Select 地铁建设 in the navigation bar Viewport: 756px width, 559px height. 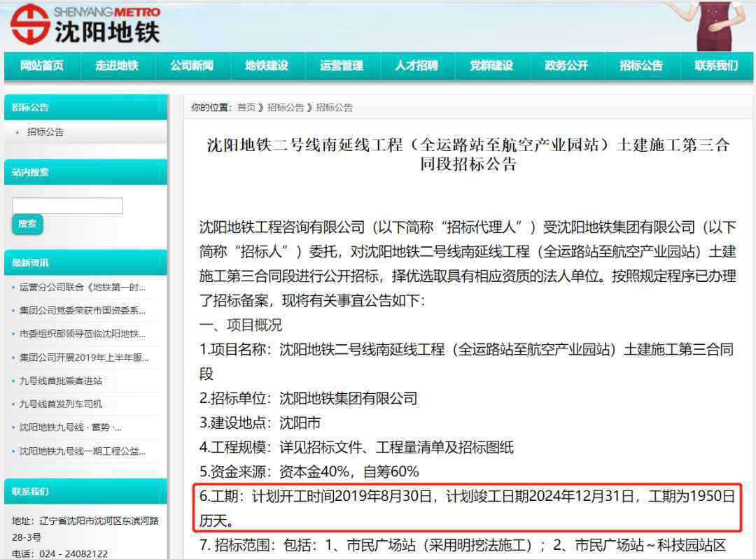click(267, 66)
